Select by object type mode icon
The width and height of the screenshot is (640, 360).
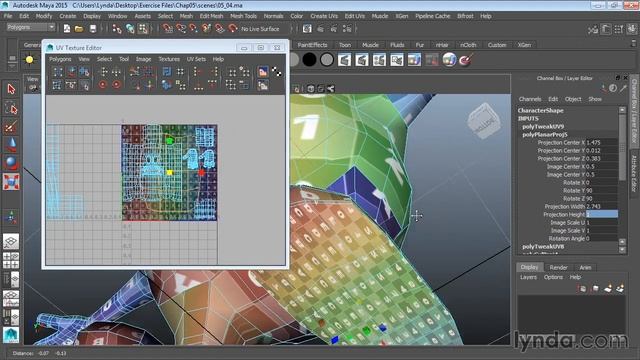tap(130, 29)
